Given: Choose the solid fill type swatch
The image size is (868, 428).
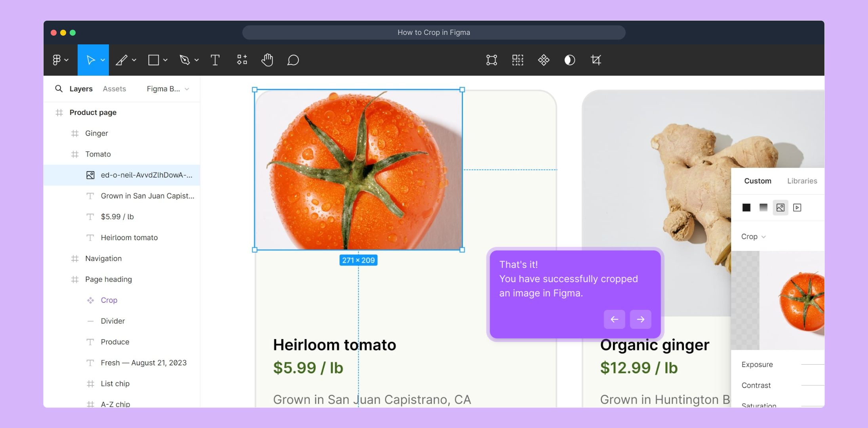Looking at the screenshot, I should [746, 208].
